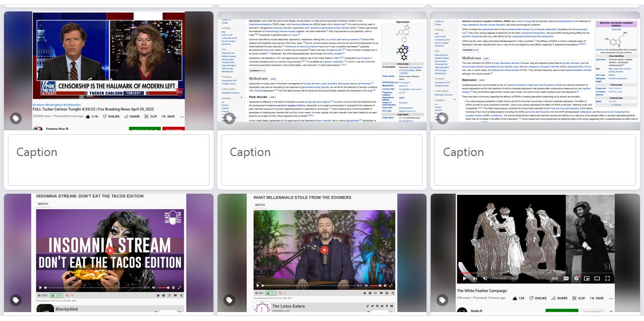
Task: Click tag icon on Alprazolam Wikipedia image
Action: [229, 118]
